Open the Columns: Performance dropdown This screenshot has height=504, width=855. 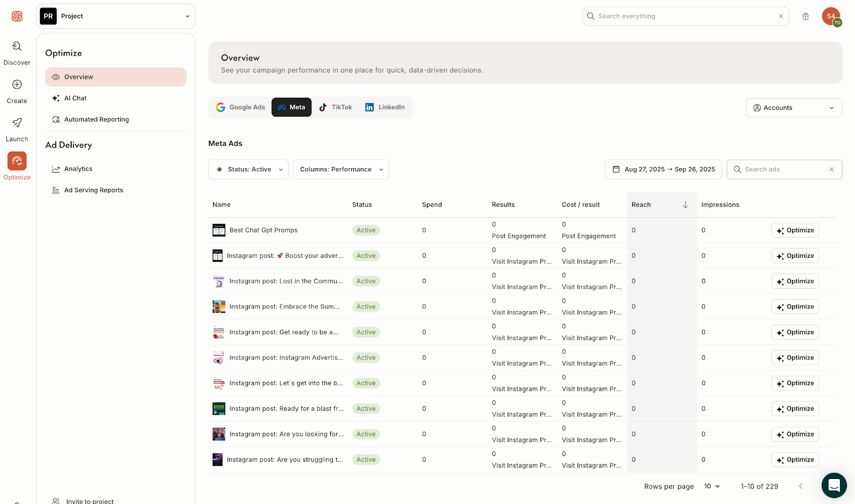341,170
